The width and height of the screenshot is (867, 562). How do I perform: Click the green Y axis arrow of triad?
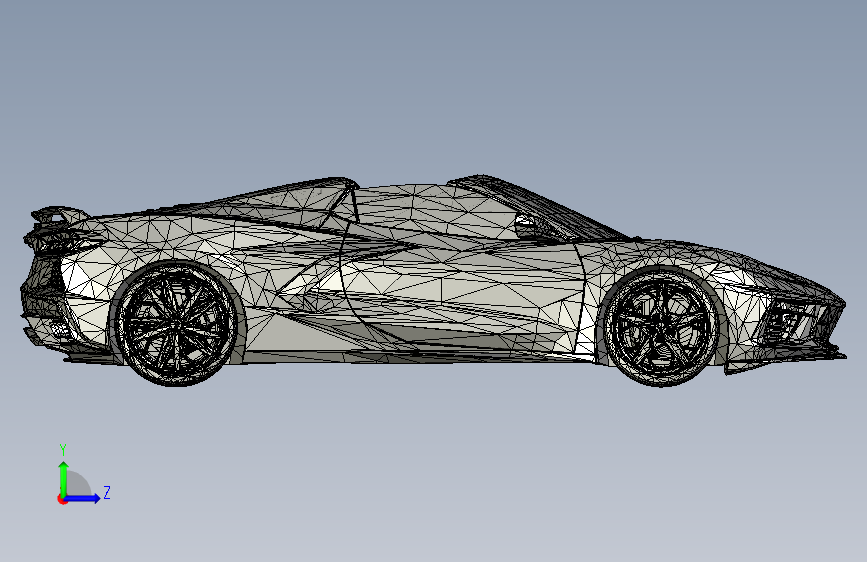point(64,478)
